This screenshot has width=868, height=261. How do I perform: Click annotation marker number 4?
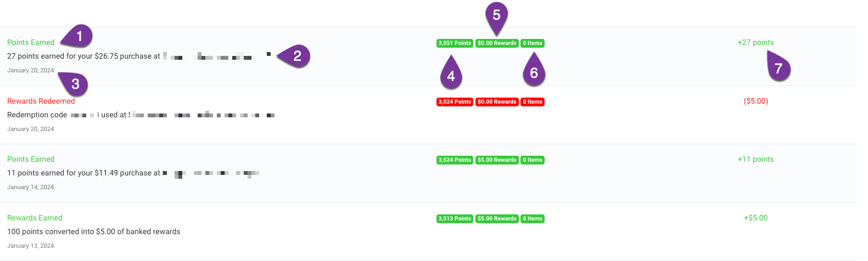pyautogui.click(x=451, y=76)
